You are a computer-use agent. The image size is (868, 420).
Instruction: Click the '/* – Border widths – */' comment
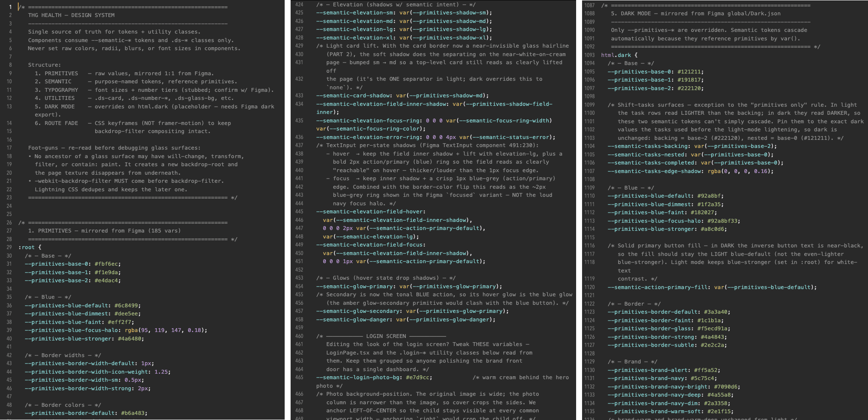click(x=63, y=355)
